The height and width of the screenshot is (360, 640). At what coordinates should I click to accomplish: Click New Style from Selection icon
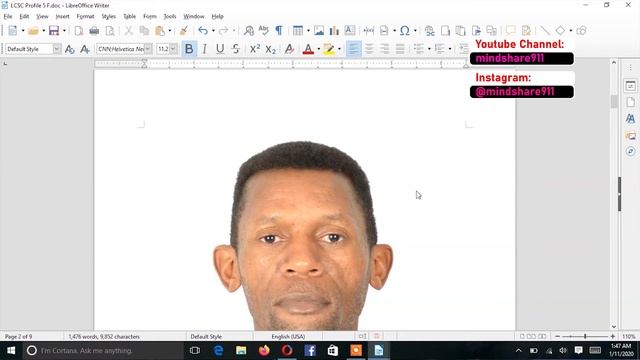[85, 49]
